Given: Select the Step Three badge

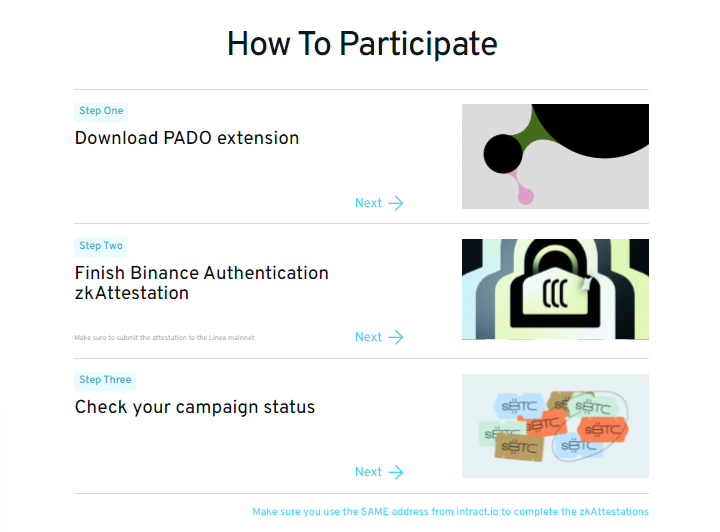Looking at the screenshot, I should tap(105, 380).
